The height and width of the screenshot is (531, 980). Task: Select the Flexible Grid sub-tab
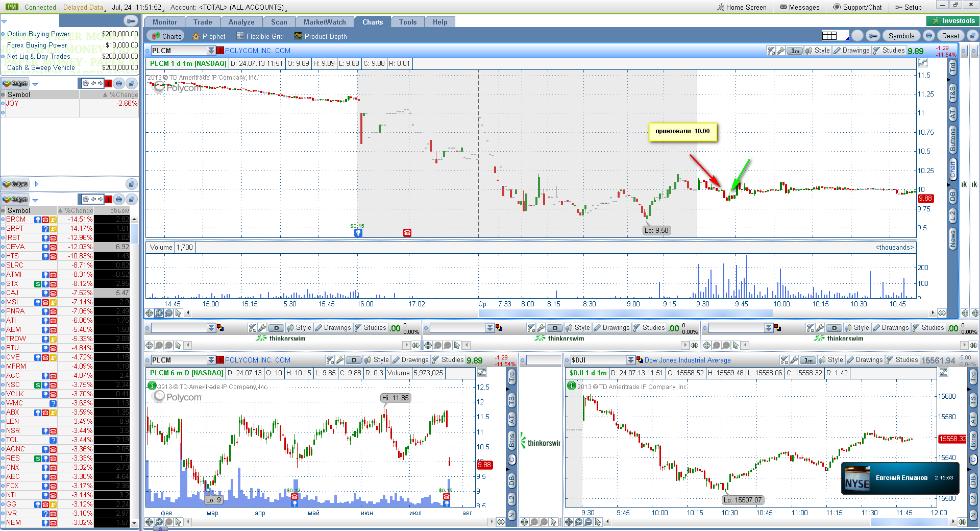(260, 36)
